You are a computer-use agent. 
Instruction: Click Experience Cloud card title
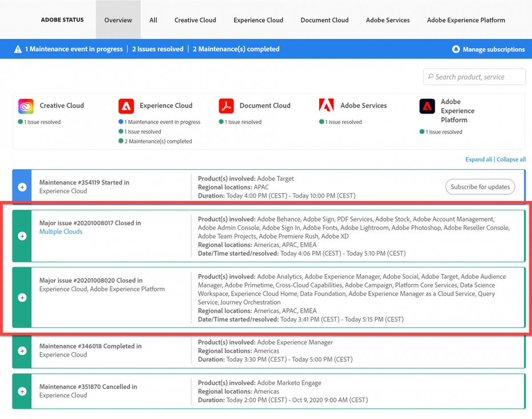166,105
